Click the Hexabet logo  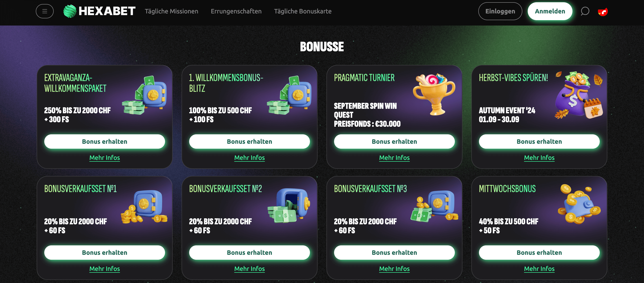[x=100, y=11]
